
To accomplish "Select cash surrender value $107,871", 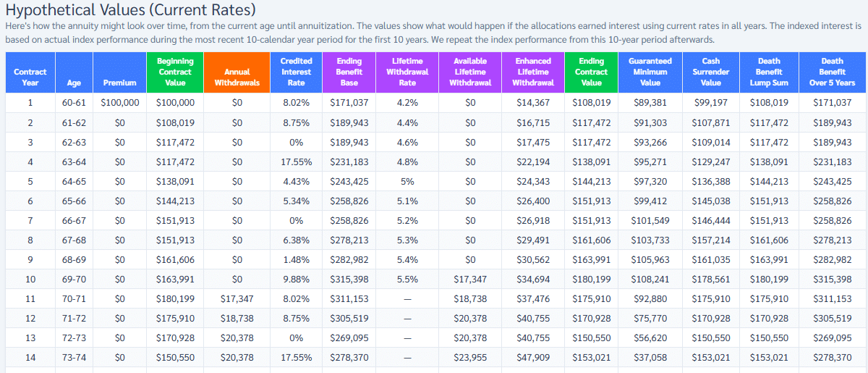I will click(711, 123).
